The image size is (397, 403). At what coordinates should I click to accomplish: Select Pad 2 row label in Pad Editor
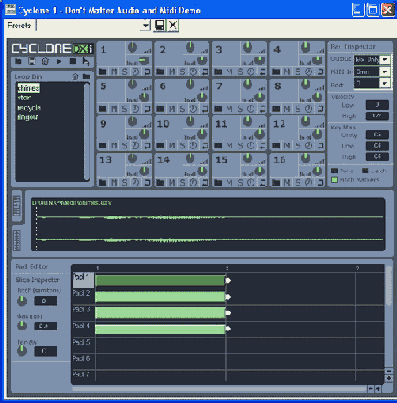coord(82,294)
